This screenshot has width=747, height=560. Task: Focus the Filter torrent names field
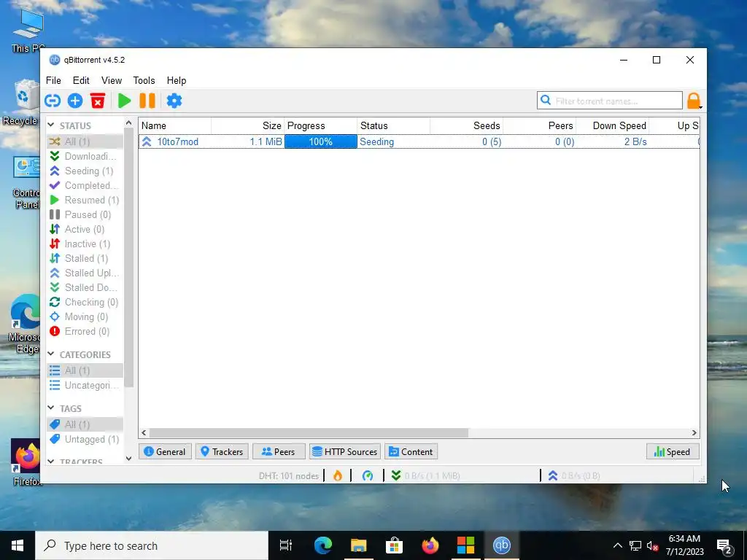610,101
